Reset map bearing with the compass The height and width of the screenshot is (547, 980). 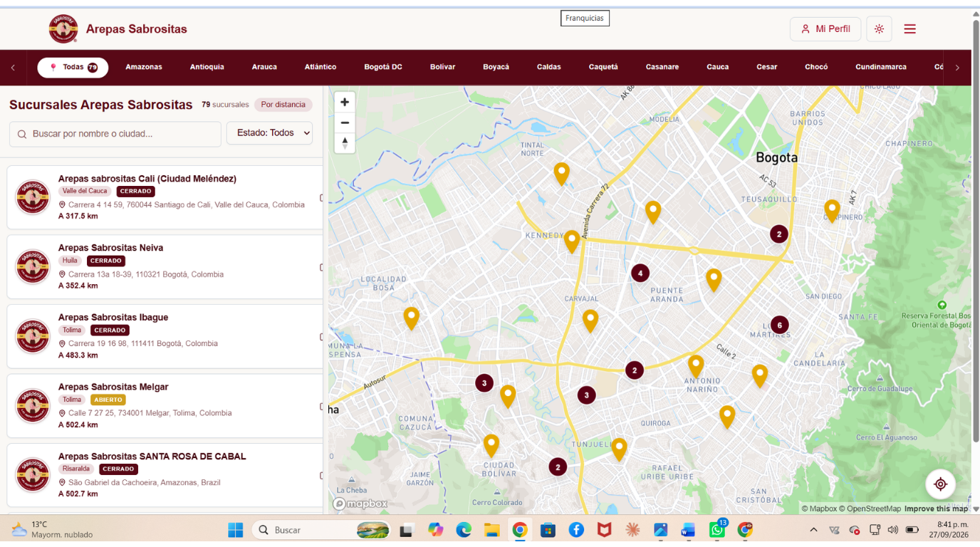pos(345,142)
